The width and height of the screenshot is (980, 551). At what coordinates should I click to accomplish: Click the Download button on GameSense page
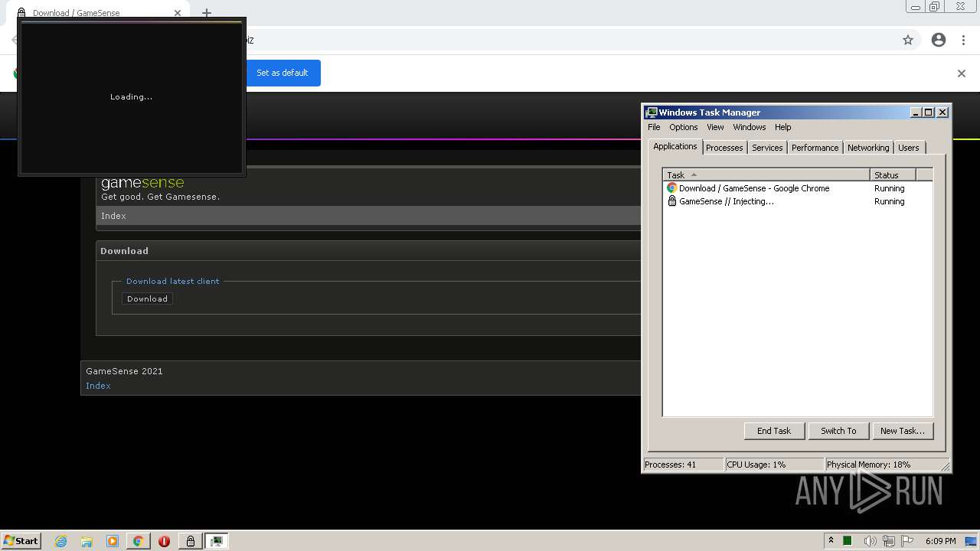pos(147,298)
